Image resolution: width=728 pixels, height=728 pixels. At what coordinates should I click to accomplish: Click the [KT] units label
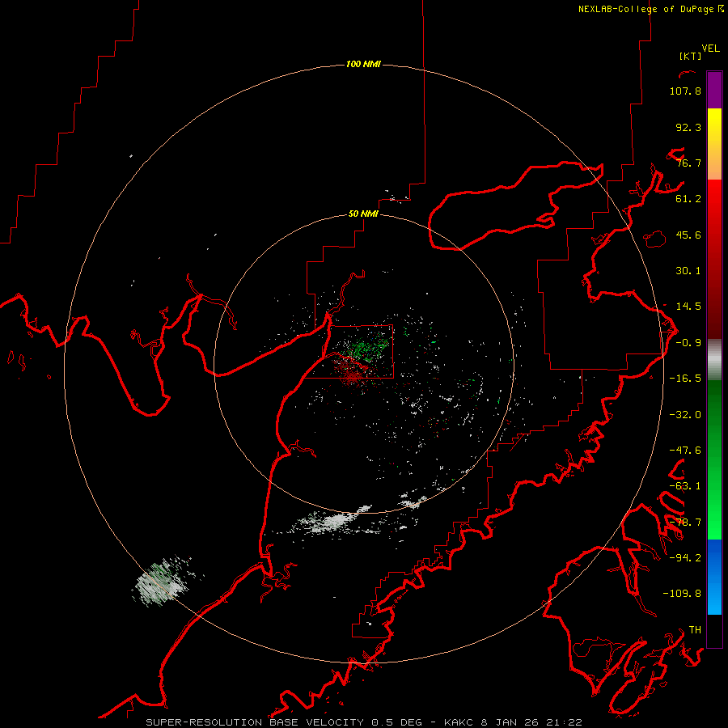tap(690, 56)
